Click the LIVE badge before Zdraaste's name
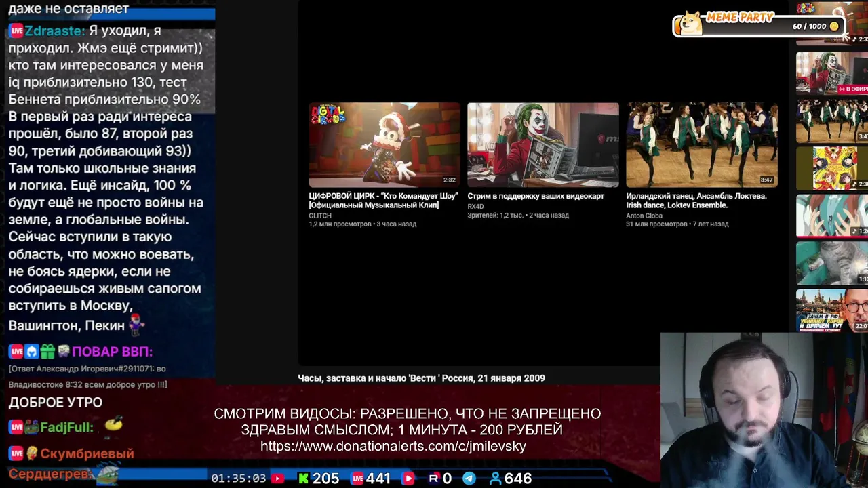Viewport: 868px width, 488px height. tap(16, 31)
